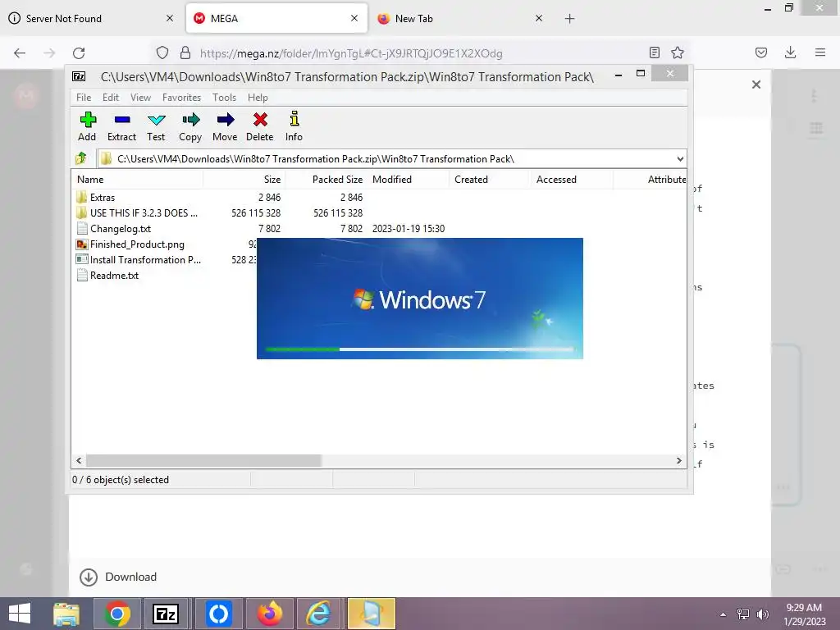
Task: Switch to 7-Zip on the taskbar
Action: 166,614
